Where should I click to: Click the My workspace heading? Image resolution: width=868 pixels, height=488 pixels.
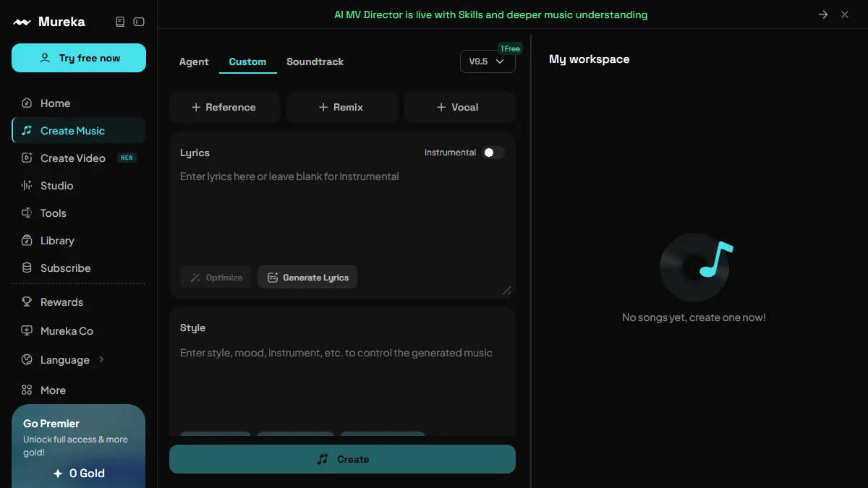tap(590, 59)
